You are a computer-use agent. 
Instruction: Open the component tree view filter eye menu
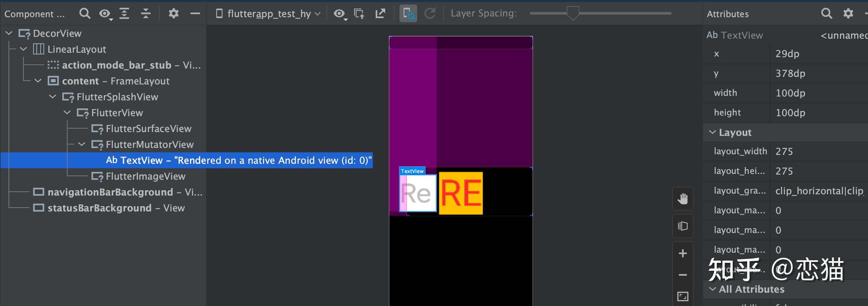pyautogui.click(x=106, y=14)
